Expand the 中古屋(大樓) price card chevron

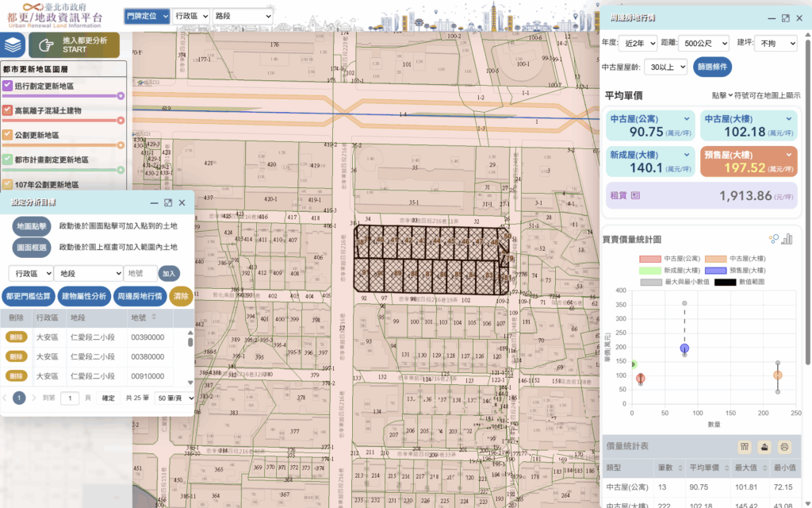(x=789, y=119)
